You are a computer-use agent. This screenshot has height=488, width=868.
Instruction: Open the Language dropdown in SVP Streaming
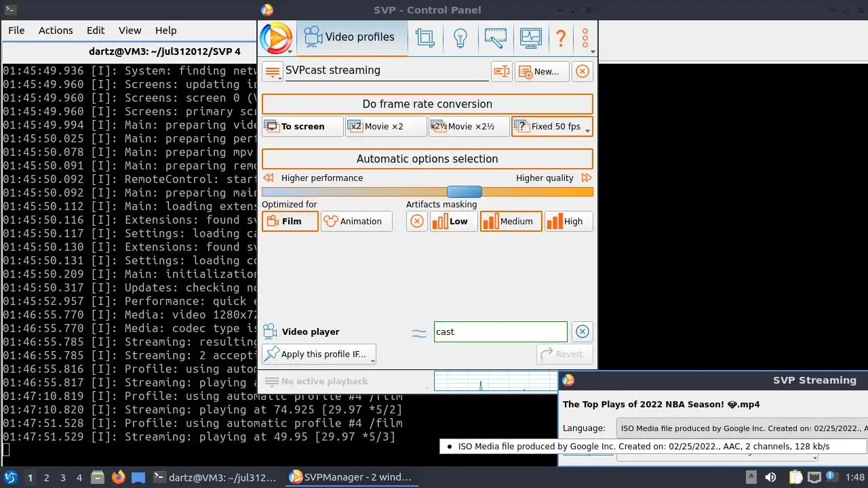tap(742, 428)
